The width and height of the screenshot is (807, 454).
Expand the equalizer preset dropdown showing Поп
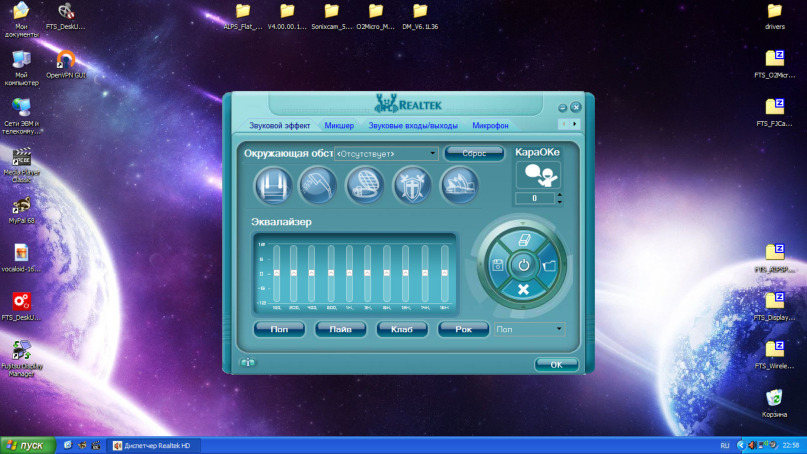558,328
